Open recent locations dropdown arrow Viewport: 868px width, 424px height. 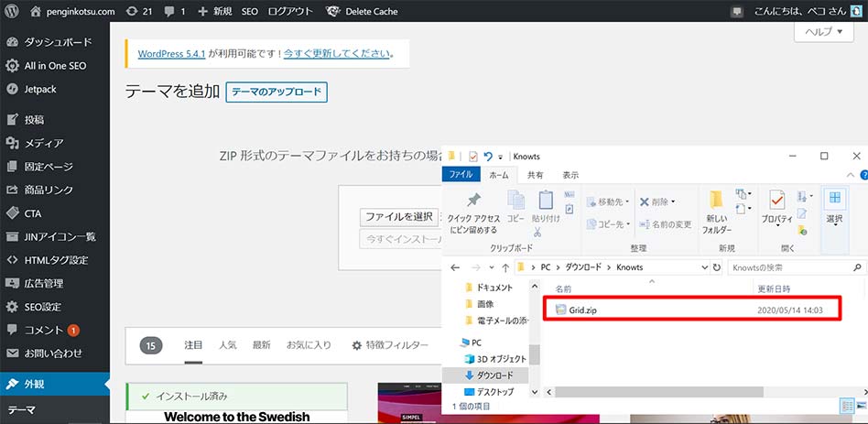click(492, 268)
